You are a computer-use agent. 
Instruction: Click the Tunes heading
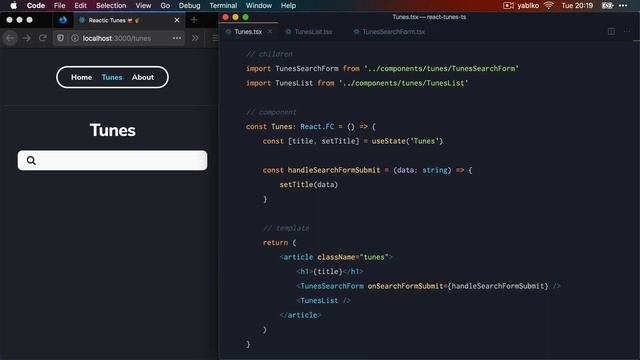pyautogui.click(x=113, y=130)
